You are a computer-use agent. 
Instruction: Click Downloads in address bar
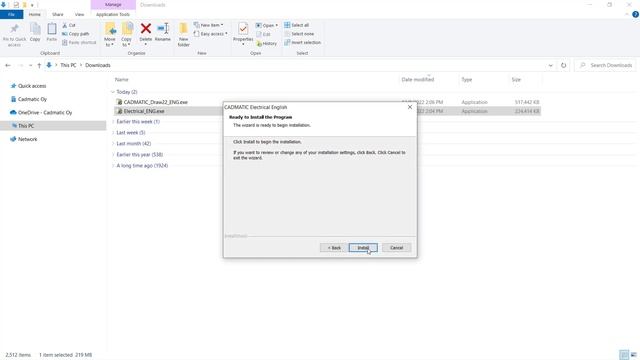point(98,65)
